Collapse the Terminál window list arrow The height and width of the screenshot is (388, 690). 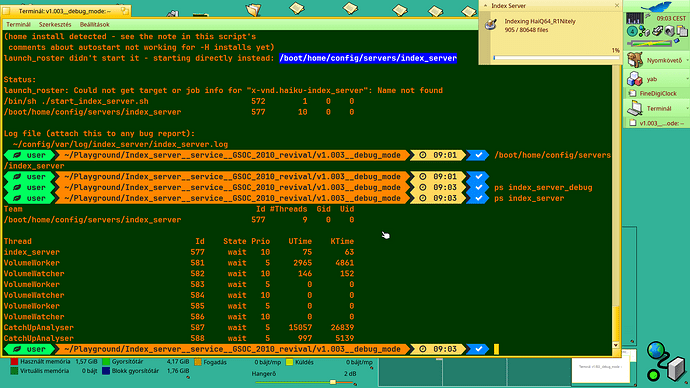click(687, 108)
